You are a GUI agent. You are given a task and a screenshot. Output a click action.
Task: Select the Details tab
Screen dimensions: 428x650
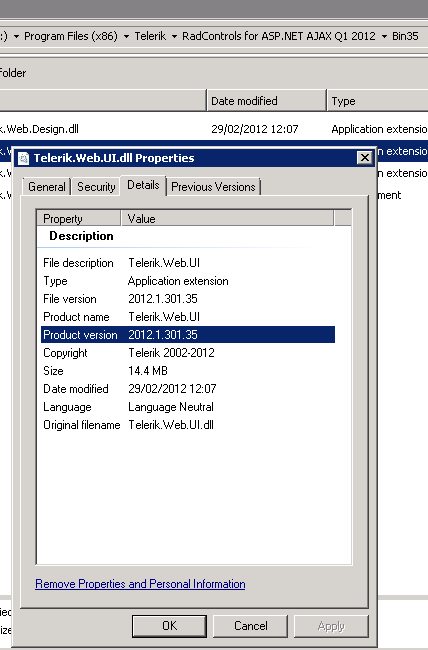tap(143, 185)
